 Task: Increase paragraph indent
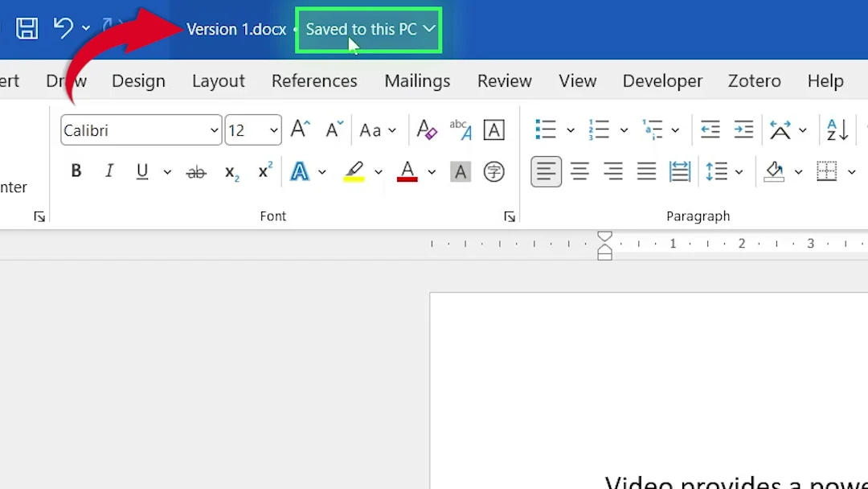(x=743, y=129)
